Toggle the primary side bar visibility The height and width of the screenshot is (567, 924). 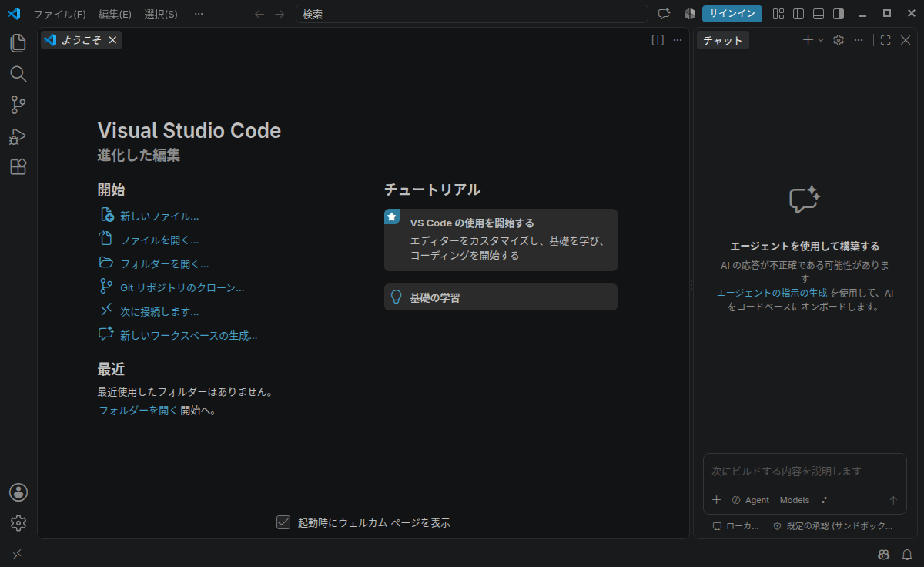tap(798, 14)
